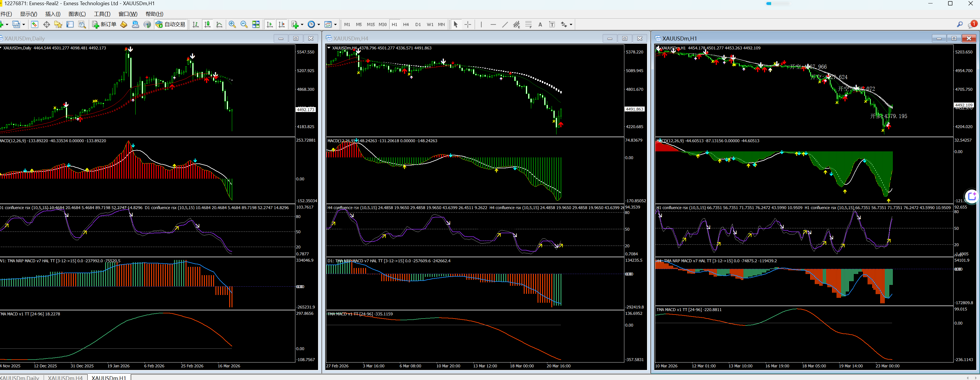Click the D1 timeframe button
Screen dimensions: 980x380
[x=418, y=24]
